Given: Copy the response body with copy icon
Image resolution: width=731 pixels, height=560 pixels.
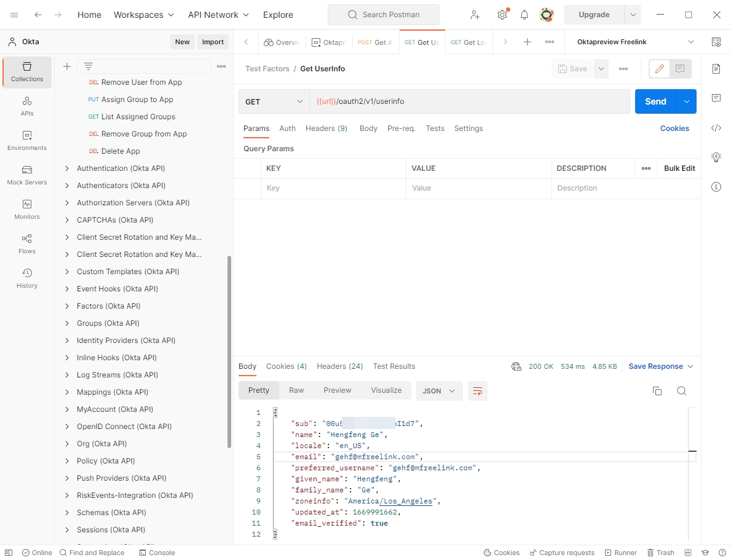Looking at the screenshot, I should pos(657,391).
